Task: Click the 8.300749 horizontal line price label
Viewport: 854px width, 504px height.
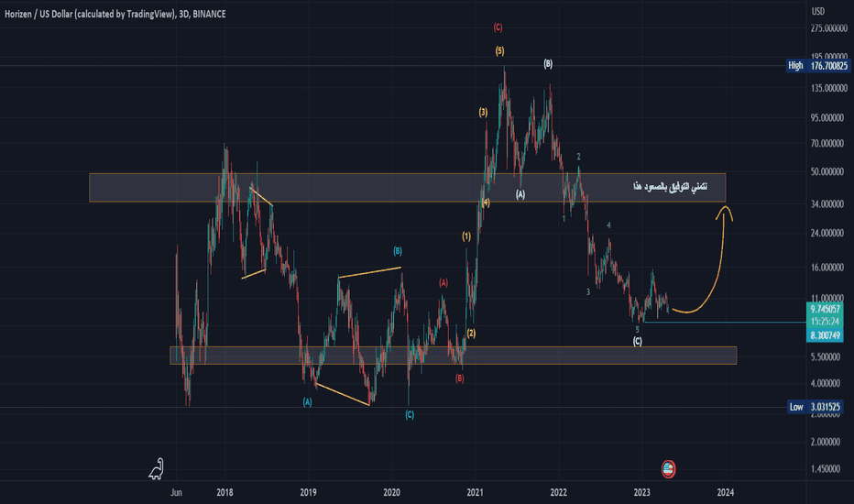Action: tap(825, 335)
